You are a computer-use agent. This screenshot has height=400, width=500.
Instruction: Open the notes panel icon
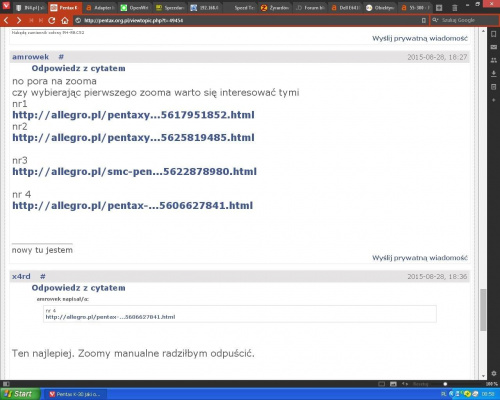tap(494, 87)
